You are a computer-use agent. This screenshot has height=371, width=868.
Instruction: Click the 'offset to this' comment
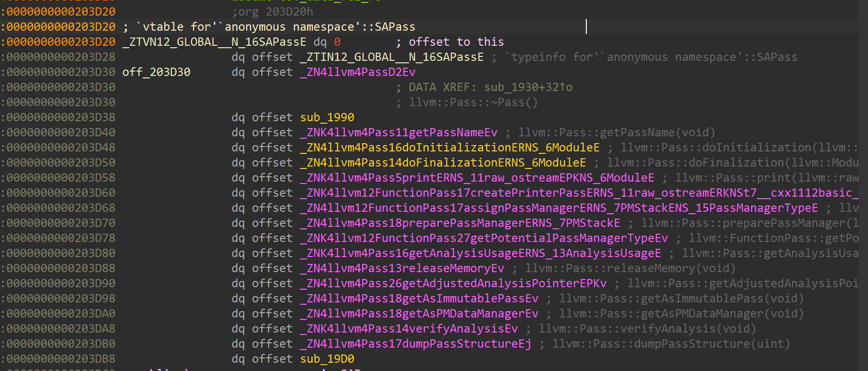click(x=456, y=42)
